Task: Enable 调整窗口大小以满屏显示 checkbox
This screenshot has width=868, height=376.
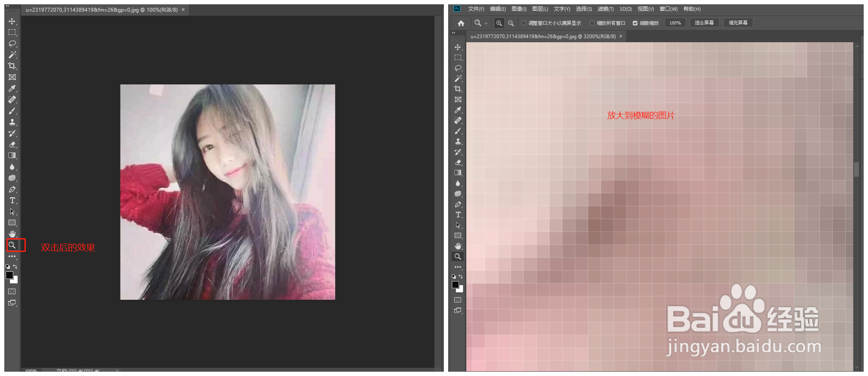Action: (x=523, y=23)
